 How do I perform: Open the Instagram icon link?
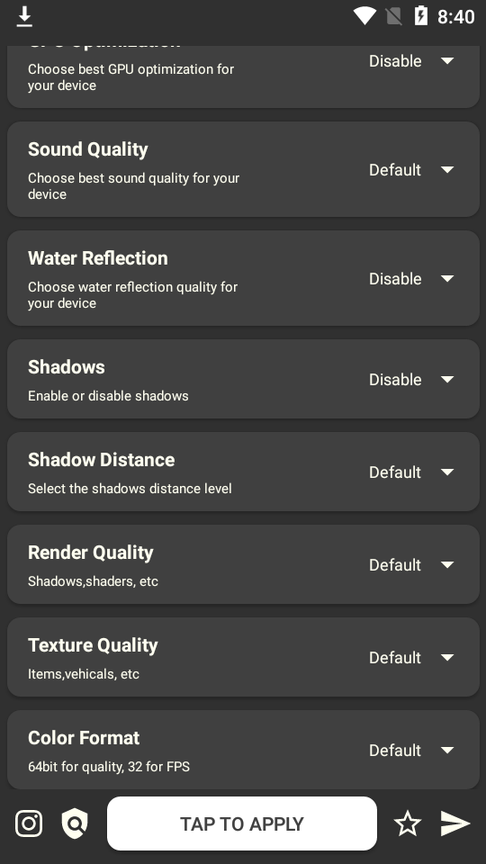(29, 824)
